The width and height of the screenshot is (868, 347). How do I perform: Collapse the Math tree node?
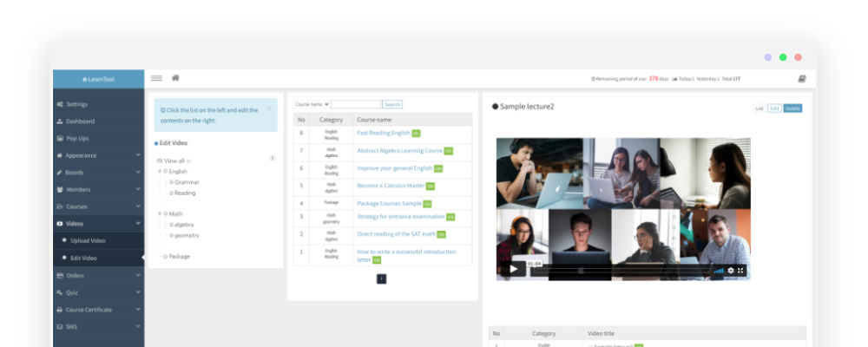[x=160, y=213]
